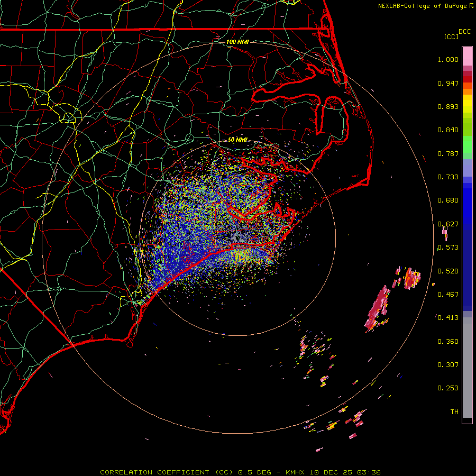476x476 pixels.
Task: Select the 0.787 scale value
Action: point(448,153)
